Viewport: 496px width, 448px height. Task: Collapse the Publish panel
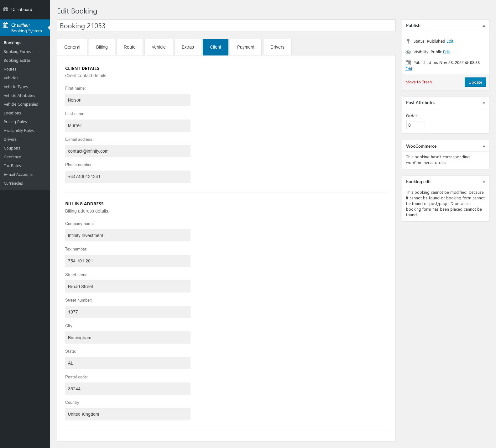pos(484,26)
